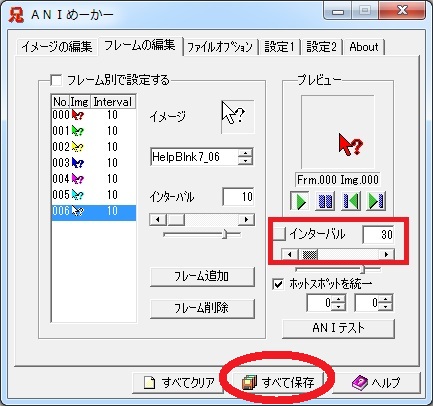The image size is (433, 406).
Task: Click the HelpBlnk7_06 image name field
Action: click(194, 157)
